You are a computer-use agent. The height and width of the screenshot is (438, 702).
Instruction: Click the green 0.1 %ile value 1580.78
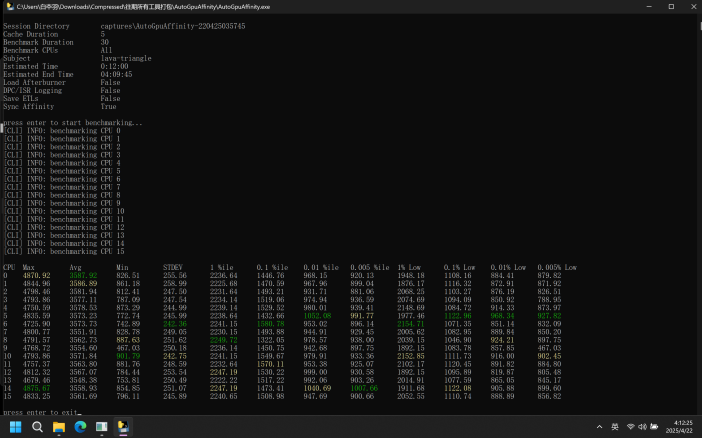[x=270, y=324]
